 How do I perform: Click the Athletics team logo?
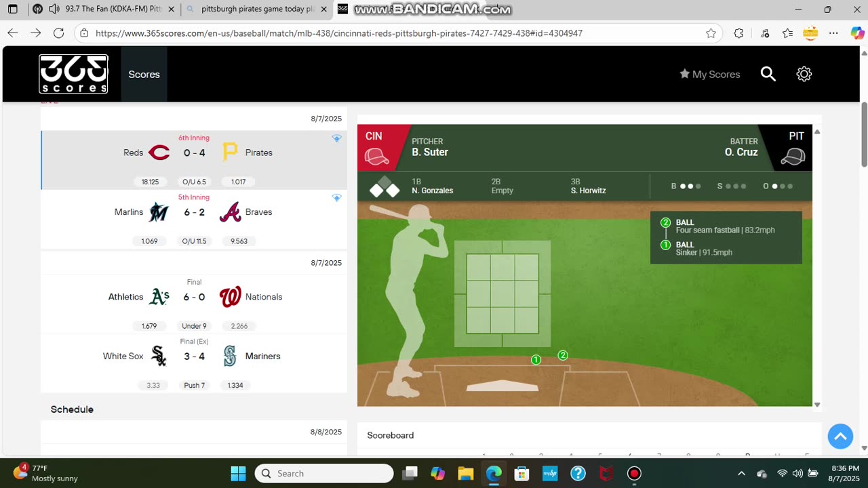159,297
